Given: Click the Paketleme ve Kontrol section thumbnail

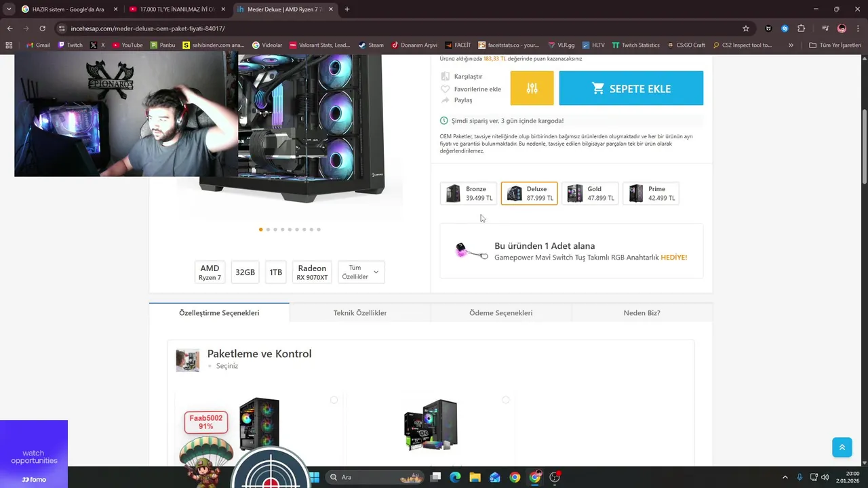Looking at the screenshot, I should point(188,361).
